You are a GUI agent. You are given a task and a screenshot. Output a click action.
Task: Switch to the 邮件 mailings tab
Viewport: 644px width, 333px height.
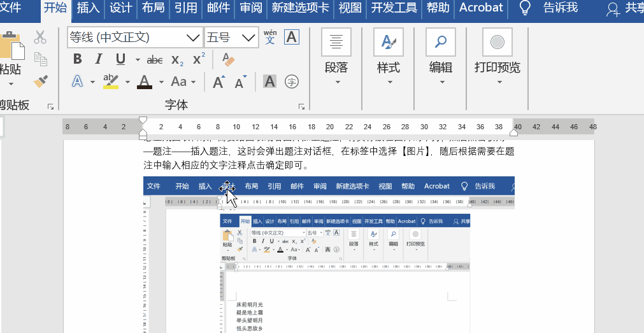218,8
